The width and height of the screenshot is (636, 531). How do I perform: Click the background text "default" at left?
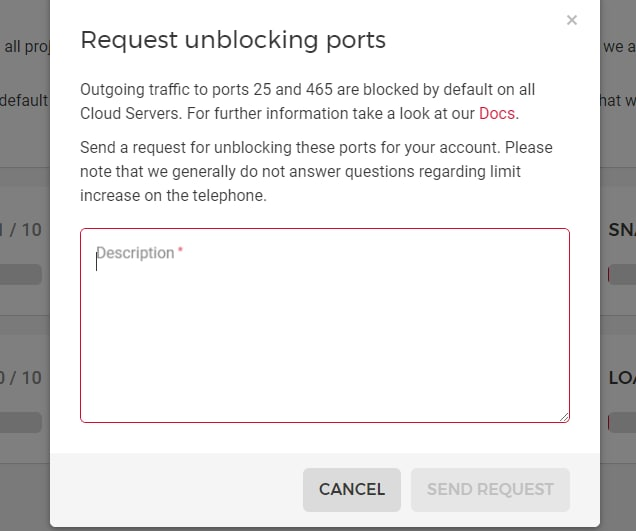(23, 100)
